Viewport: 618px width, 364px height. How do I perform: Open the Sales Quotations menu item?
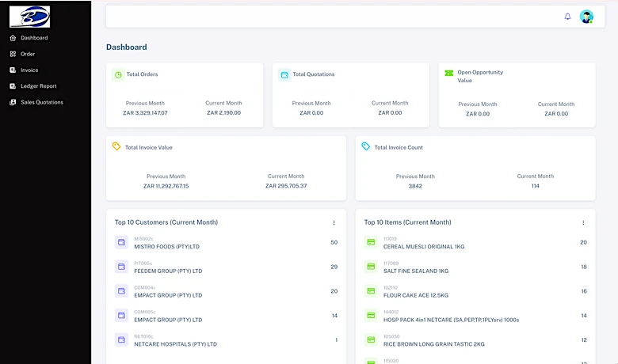point(42,102)
